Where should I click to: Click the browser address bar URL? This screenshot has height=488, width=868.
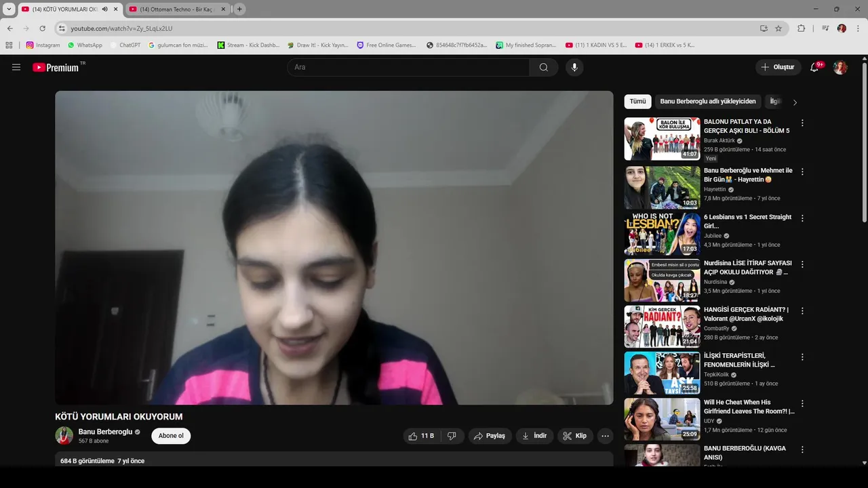pos(121,28)
